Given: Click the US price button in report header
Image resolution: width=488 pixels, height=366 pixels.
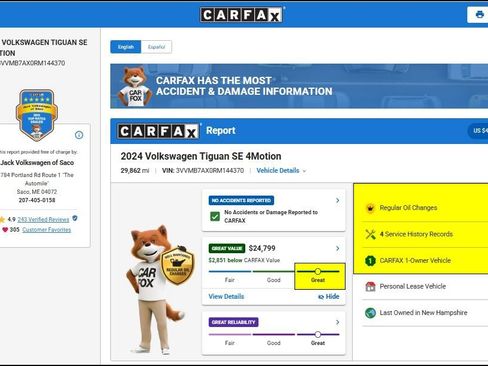Looking at the screenshot, I should [x=478, y=131].
